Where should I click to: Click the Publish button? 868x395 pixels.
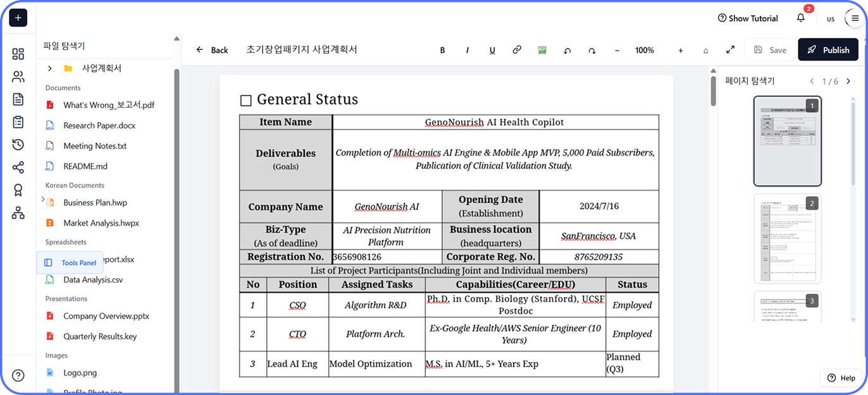[828, 50]
